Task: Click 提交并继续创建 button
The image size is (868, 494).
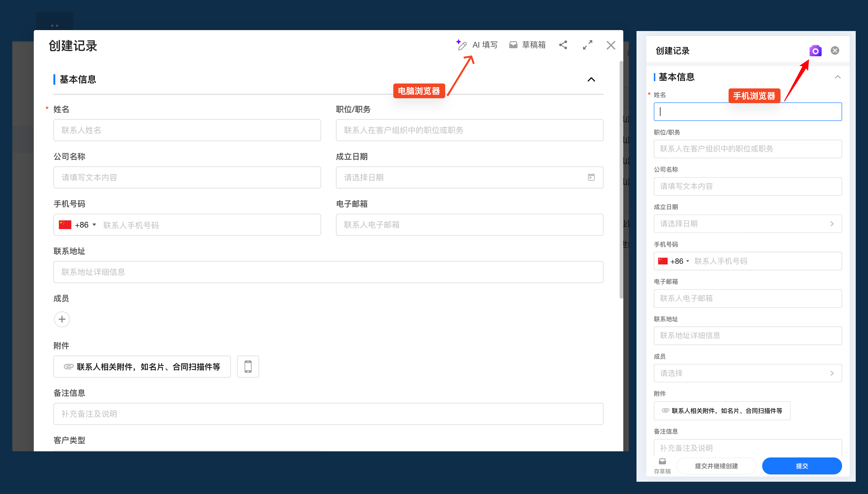Action: [716, 466]
